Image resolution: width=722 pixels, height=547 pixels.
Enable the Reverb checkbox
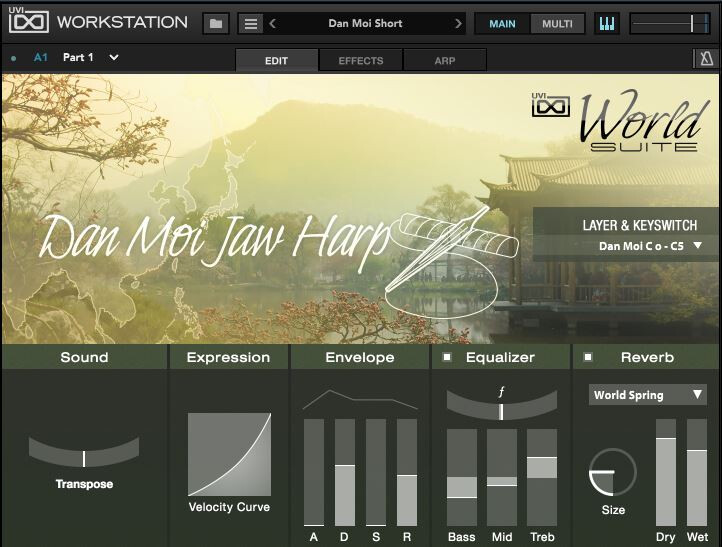pyautogui.click(x=588, y=357)
